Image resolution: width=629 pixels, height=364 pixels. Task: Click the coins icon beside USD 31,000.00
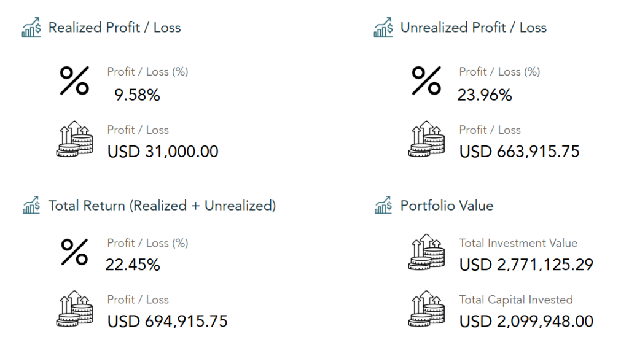coord(74,139)
